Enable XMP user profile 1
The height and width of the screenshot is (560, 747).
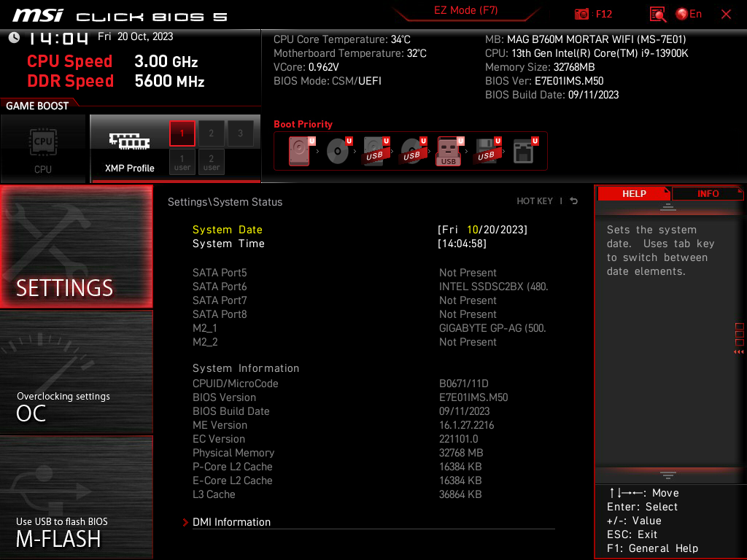click(182, 162)
